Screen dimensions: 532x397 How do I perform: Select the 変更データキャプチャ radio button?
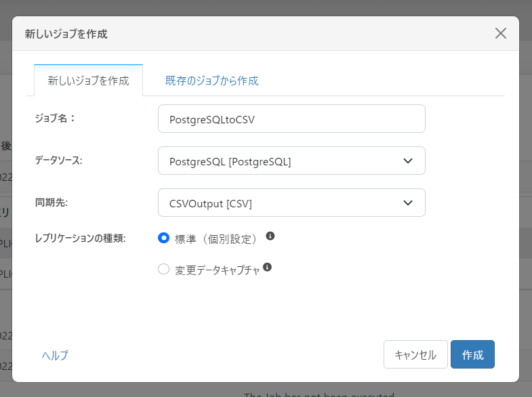(163, 269)
